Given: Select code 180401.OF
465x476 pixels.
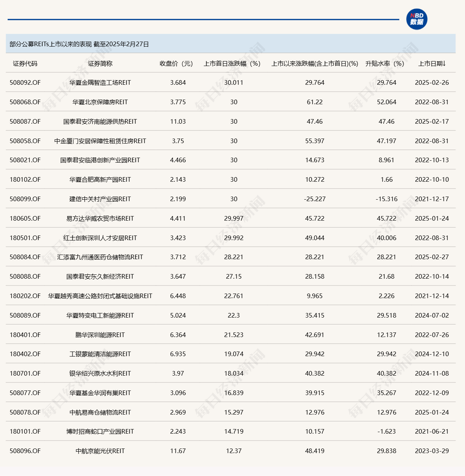Looking at the screenshot, I should (x=25, y=335).
